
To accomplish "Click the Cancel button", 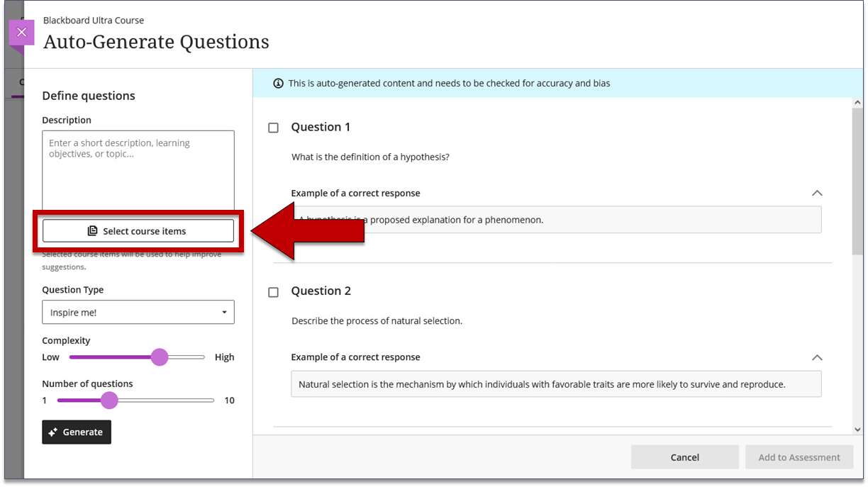I will pyautogui.click(x=685, y=457).
